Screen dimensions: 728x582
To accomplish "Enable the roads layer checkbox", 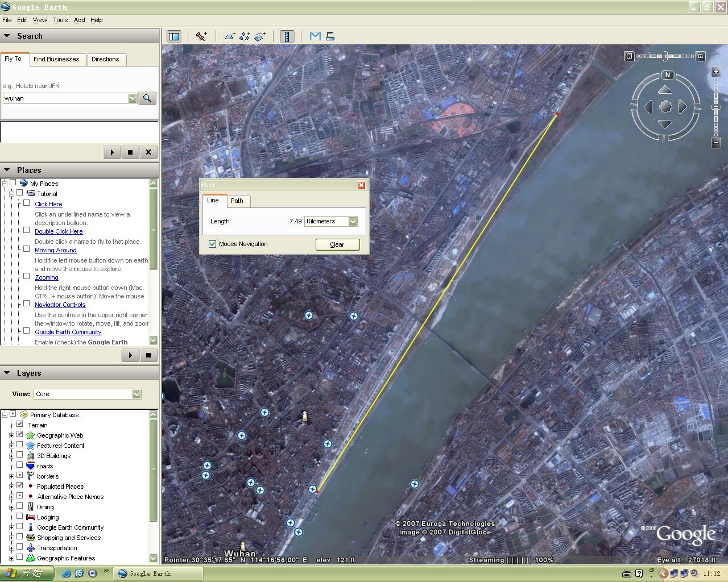I will pos(20,465).
